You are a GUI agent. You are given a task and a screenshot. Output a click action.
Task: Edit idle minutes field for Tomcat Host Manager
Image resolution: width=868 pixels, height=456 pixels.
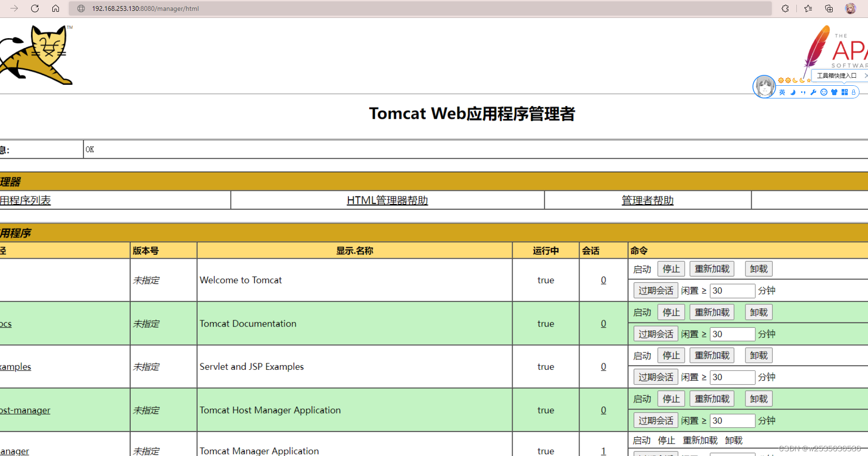732,421
